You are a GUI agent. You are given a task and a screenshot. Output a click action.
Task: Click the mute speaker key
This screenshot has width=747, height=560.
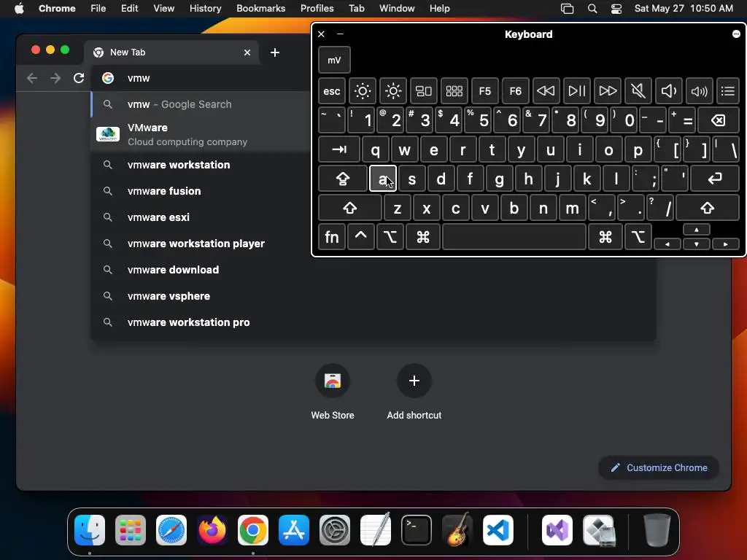[638, 91]
